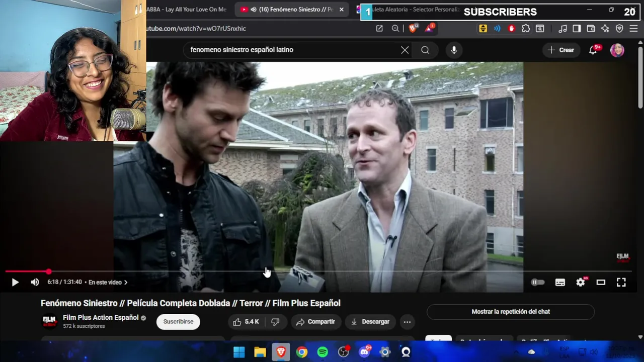Like the video with the thumbs-up 5.4 K
This screenshot has width=644, height=362.
point(246,322)
